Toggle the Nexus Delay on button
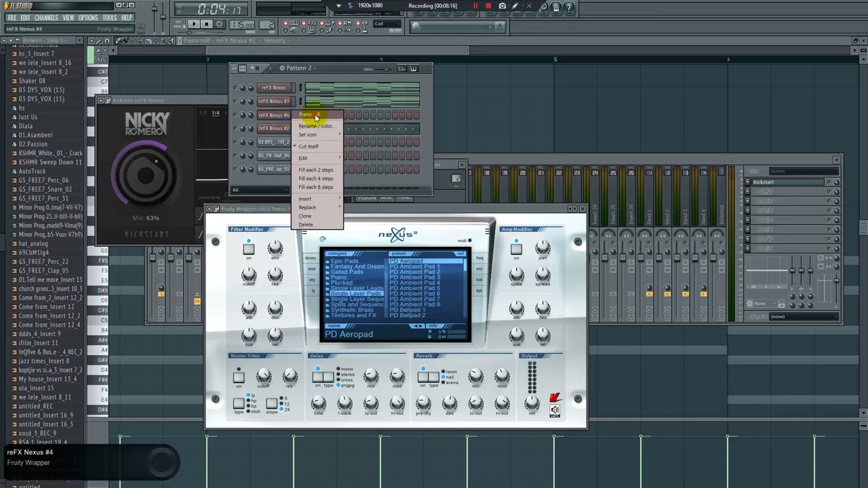 pos(317,376)
